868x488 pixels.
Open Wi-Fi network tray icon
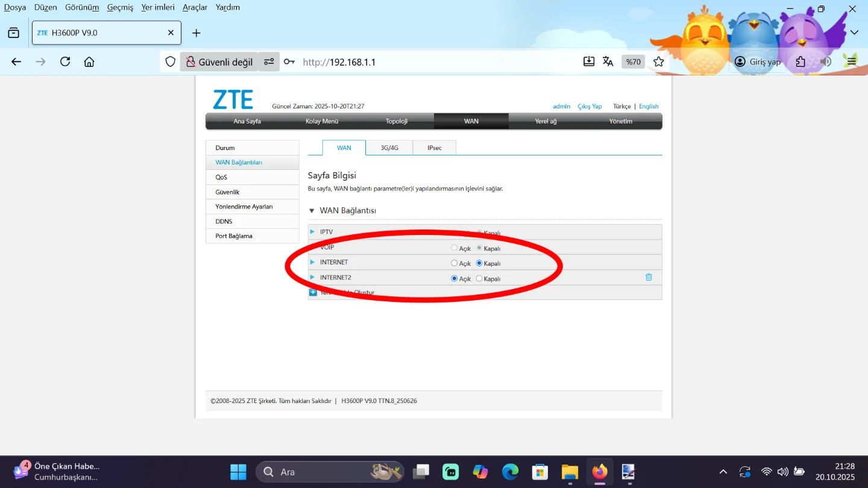(766, 472)
